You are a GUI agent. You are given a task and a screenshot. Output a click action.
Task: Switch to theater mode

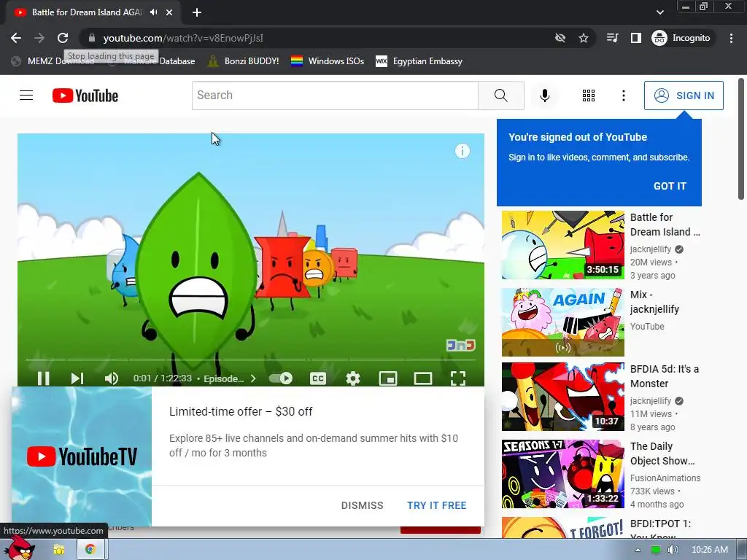coord(423,378)
